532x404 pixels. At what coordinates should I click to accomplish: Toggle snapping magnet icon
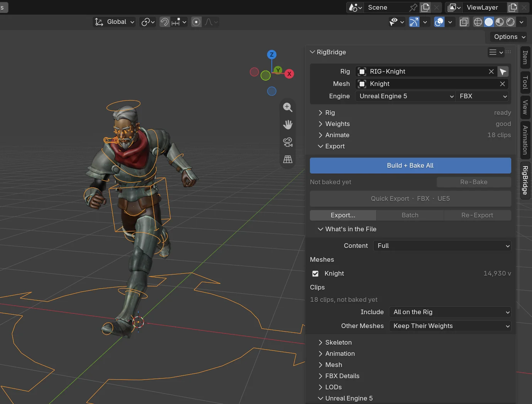(x=164, y=22)
